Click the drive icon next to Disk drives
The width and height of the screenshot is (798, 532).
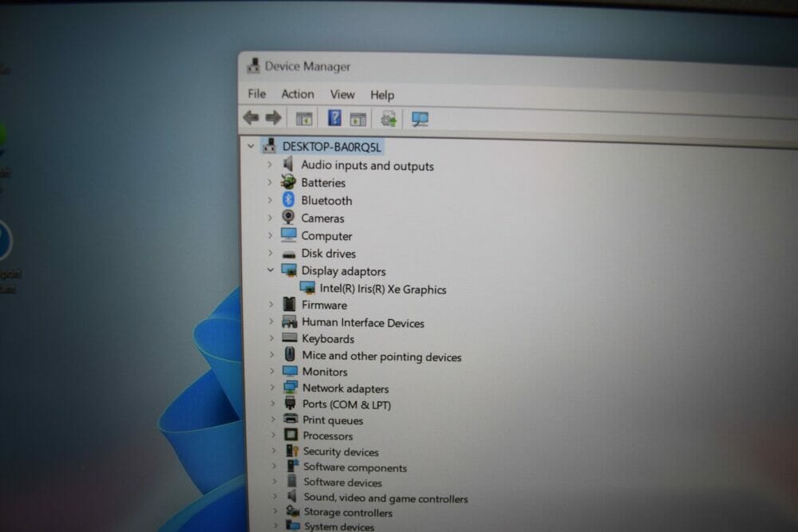click(289, 254)
